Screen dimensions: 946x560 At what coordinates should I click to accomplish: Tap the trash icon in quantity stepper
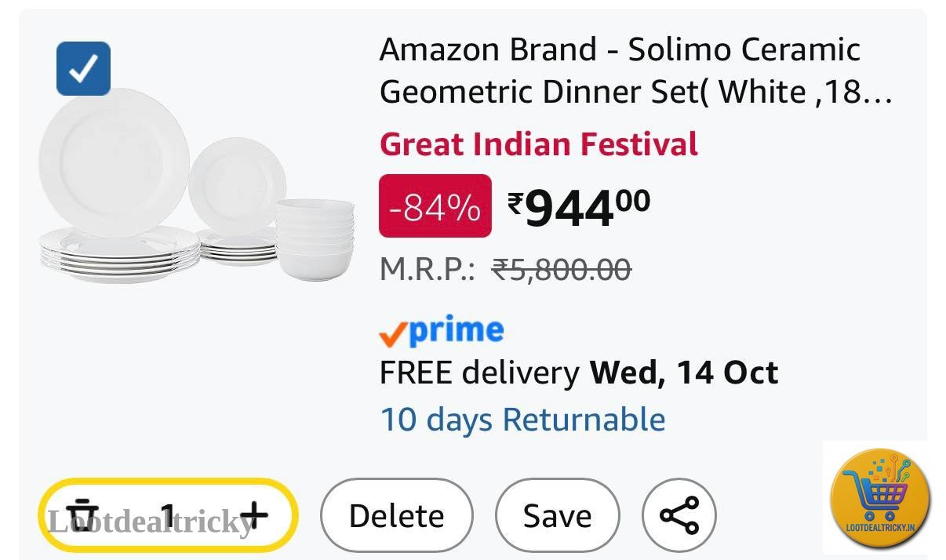pos(80,515)
